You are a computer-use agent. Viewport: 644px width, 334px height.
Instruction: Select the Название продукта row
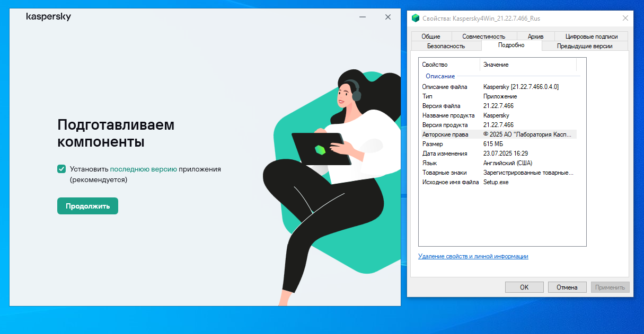[x=498, y=115]
